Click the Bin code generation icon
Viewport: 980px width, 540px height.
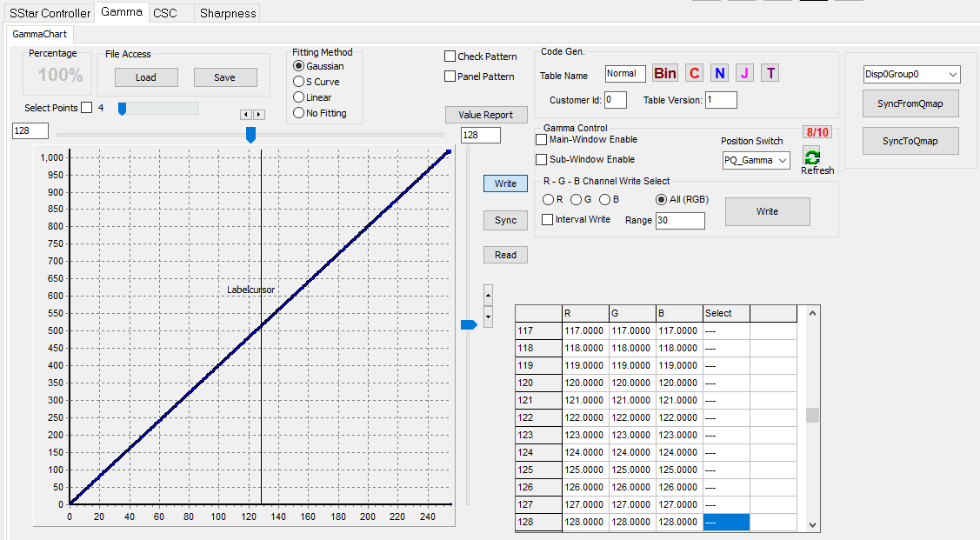[x=665, y=74]
